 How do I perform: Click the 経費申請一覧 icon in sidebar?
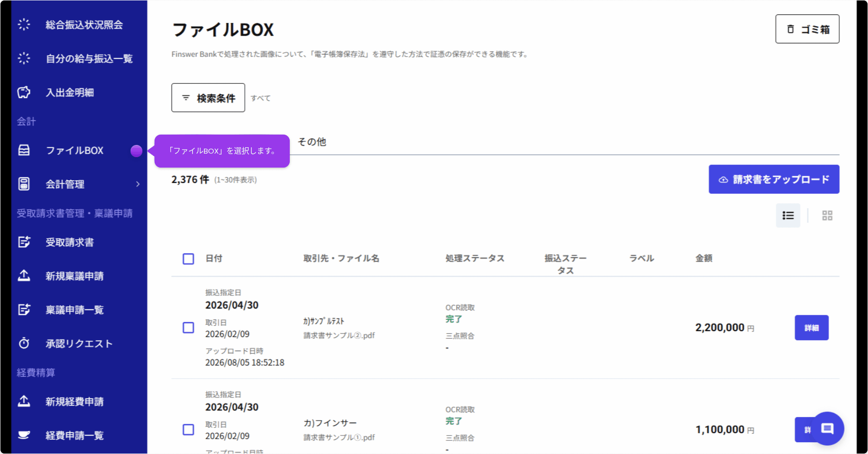point(24,435)
